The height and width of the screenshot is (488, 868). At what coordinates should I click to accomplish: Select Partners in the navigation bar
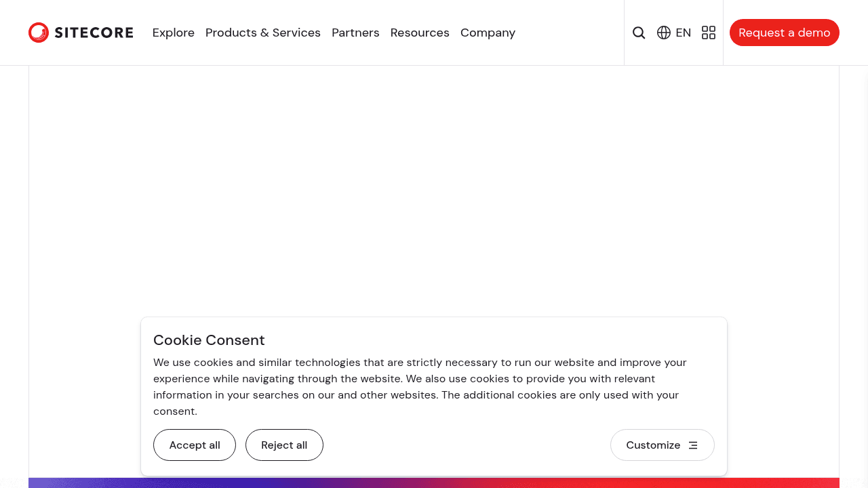(355, 32)
